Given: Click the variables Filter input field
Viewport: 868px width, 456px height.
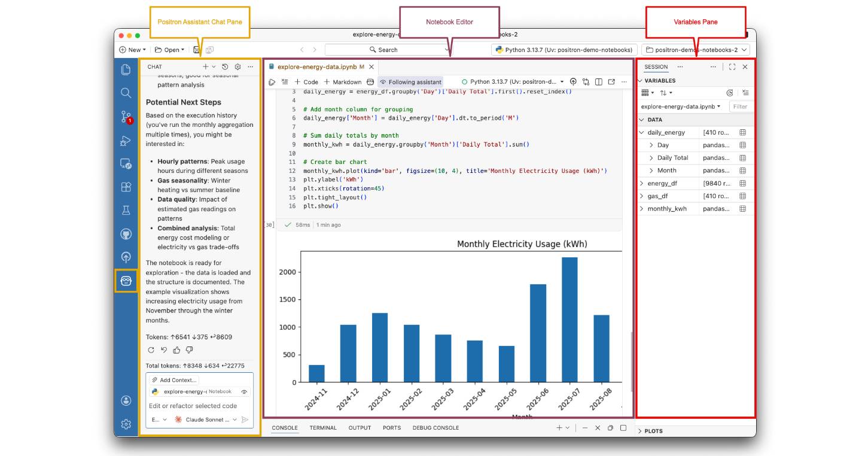Looking at the screenshot, I should (741, 107).
